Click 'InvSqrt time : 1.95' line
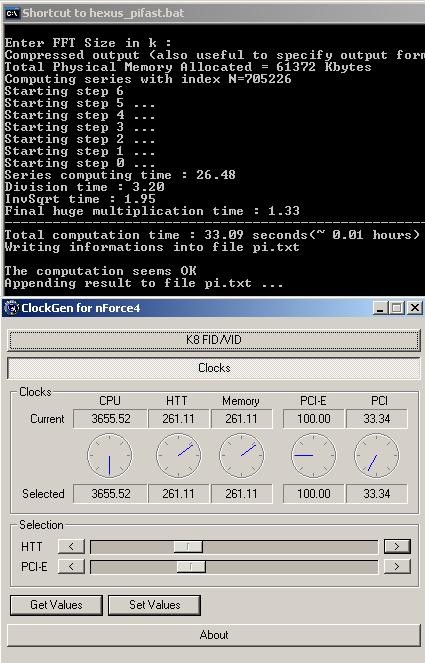 click(x=80, y=199)
